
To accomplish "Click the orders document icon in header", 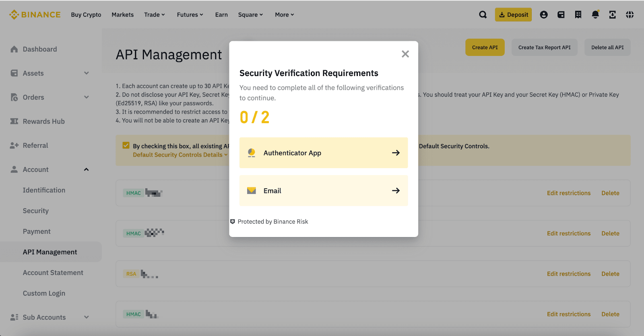I will [x=578, y=15].
